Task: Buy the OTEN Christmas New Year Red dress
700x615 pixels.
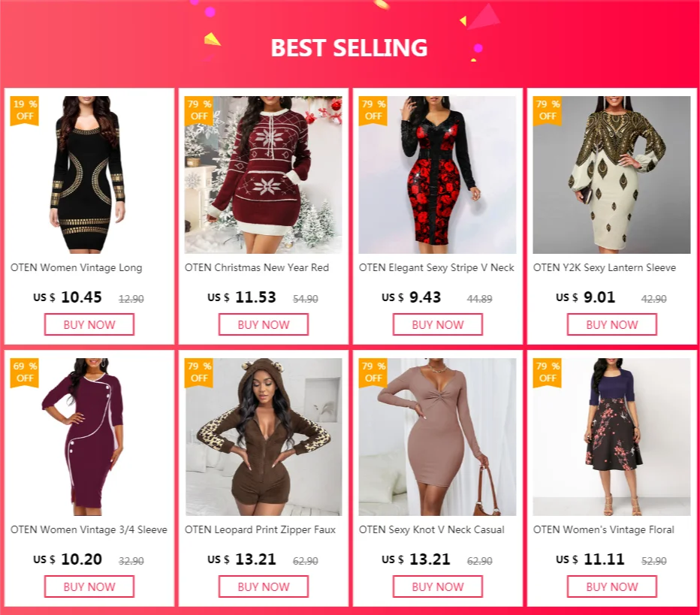Action: tap(264, 324)
